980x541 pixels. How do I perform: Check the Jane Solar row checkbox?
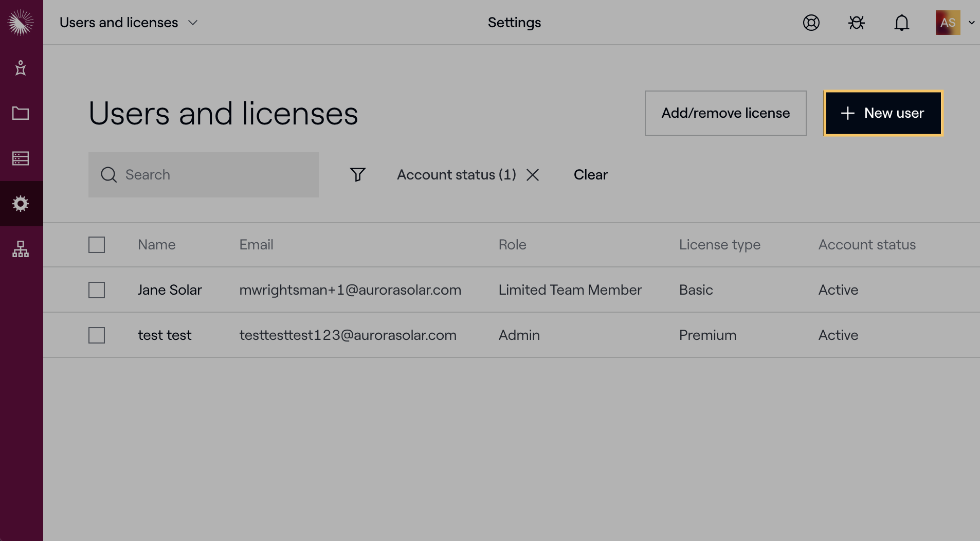coord(97,290)
